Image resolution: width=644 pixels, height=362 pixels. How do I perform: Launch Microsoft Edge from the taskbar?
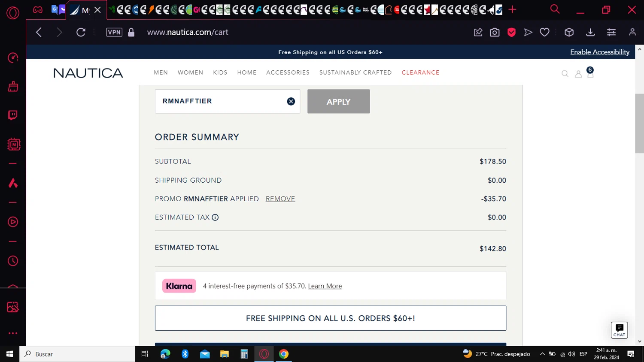165,354
